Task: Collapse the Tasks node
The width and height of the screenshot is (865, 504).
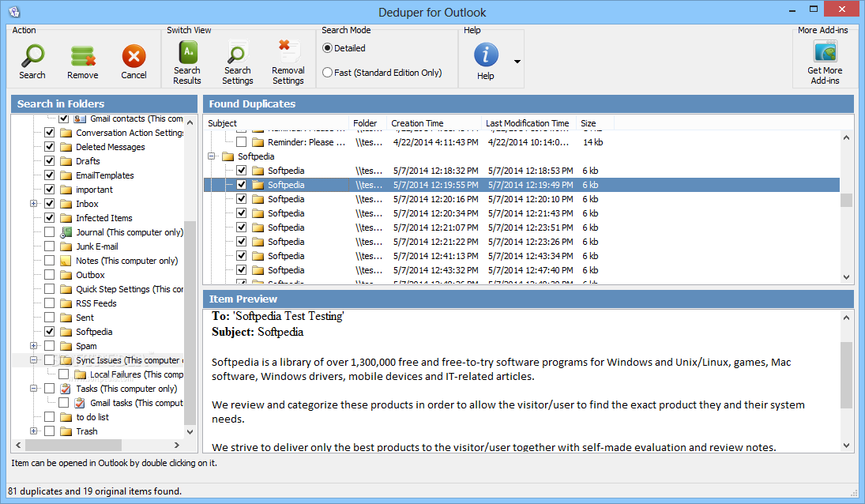Action: click(34, 389)
